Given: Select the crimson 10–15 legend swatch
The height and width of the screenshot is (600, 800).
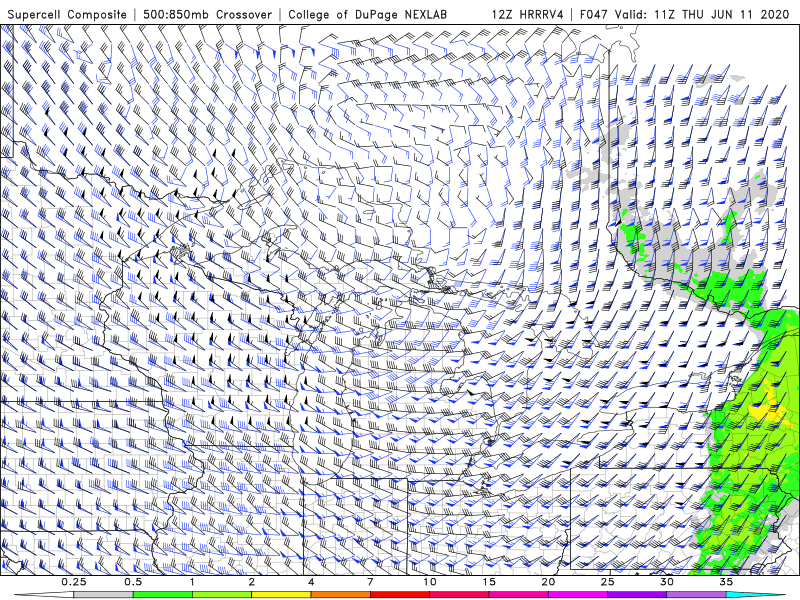Looking at the screenshot, I should point(459,595).
